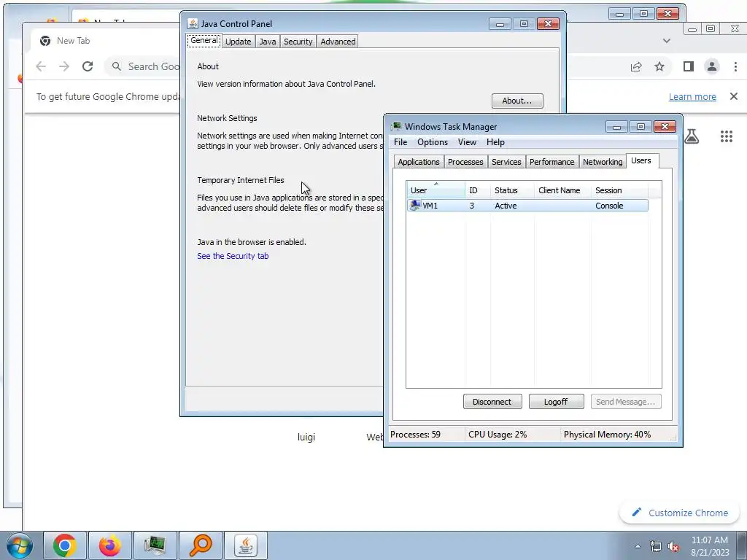Screen dimensions: 747x560
Task: Click the Java Control Panel title icon
Action: point(193,24)
